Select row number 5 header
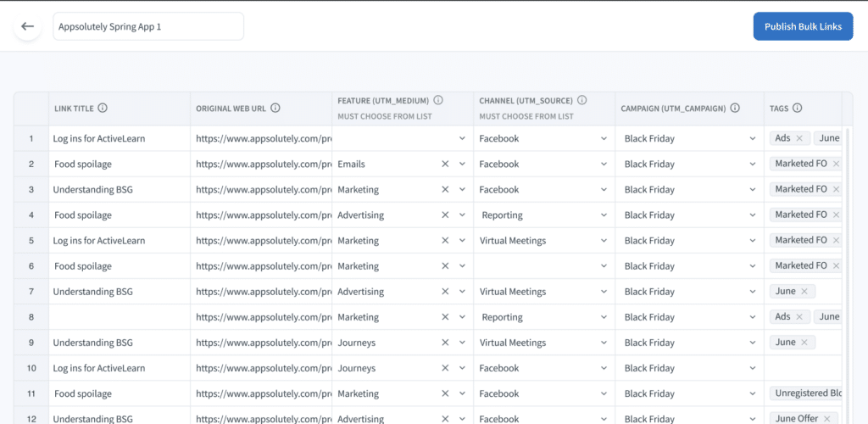Screen dimensions: 868x424 pyautogui.click(x=31, y=240)
